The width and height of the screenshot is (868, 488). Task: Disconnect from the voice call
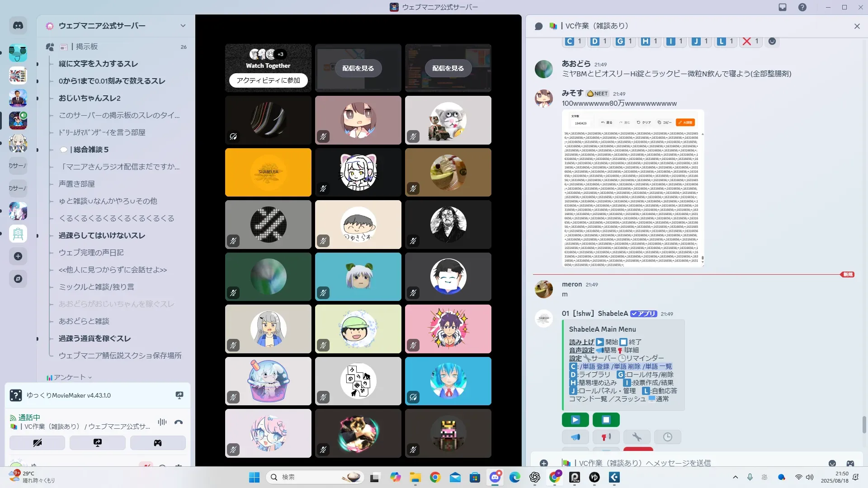point(179,422)
